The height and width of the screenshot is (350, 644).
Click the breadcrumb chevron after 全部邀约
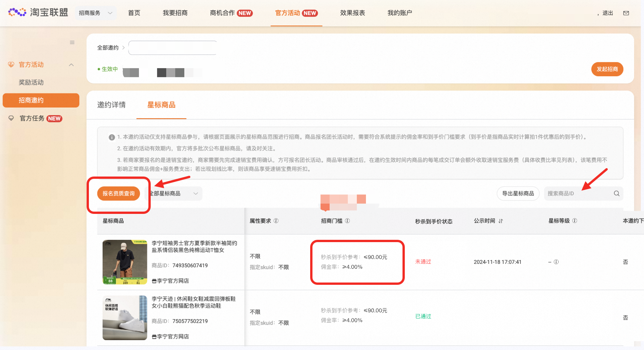[124, 48]
